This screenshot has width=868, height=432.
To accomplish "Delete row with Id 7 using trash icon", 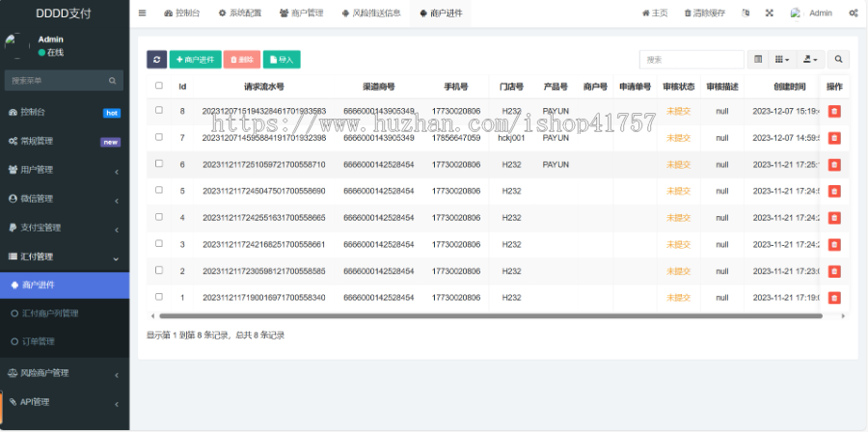I will click(834, 138).
